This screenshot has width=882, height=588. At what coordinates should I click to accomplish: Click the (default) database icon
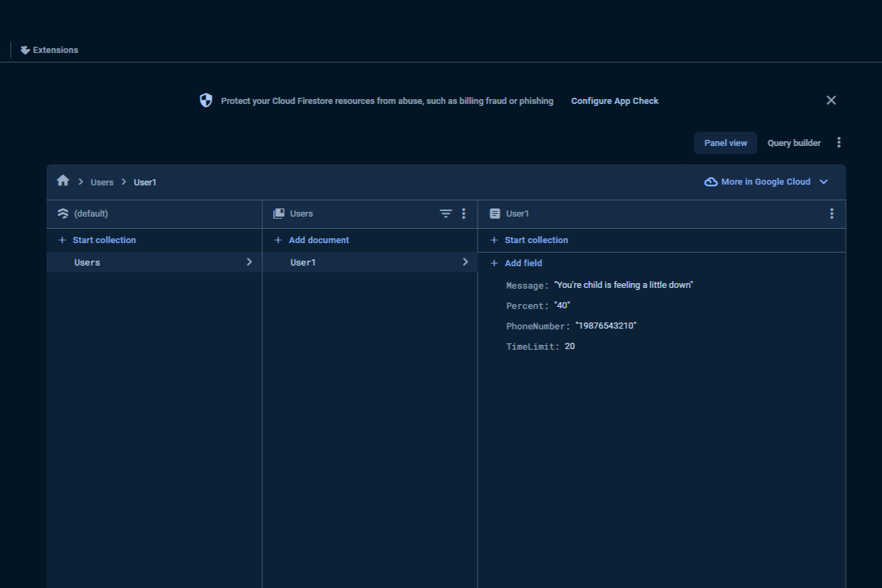pyautogui.click(x=63, y=213)
